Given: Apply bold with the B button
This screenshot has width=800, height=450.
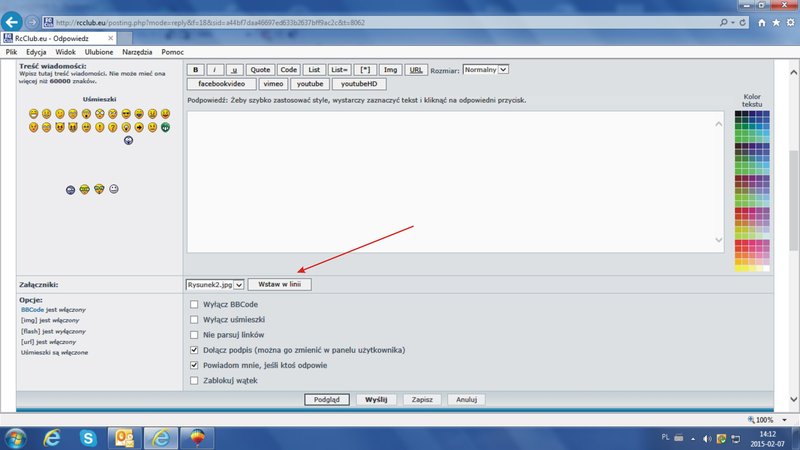Looking at the screenshot, I should [195, 70].
